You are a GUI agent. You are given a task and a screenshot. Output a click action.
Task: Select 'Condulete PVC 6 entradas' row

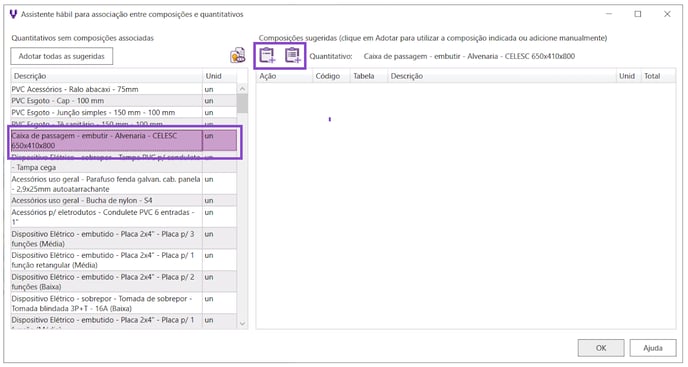(x=124, y=217)
